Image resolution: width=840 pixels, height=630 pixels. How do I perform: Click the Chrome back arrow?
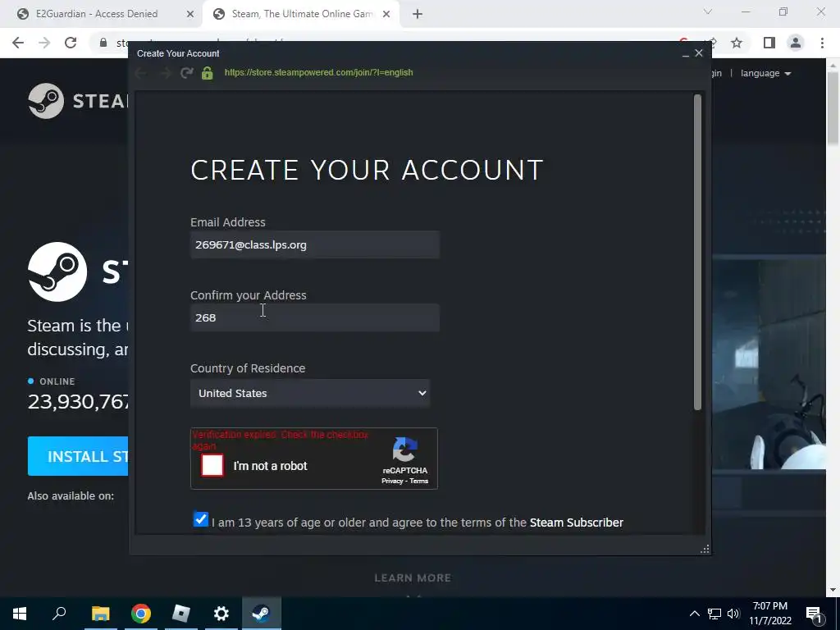pyautogui.click(x=18, y=43)
